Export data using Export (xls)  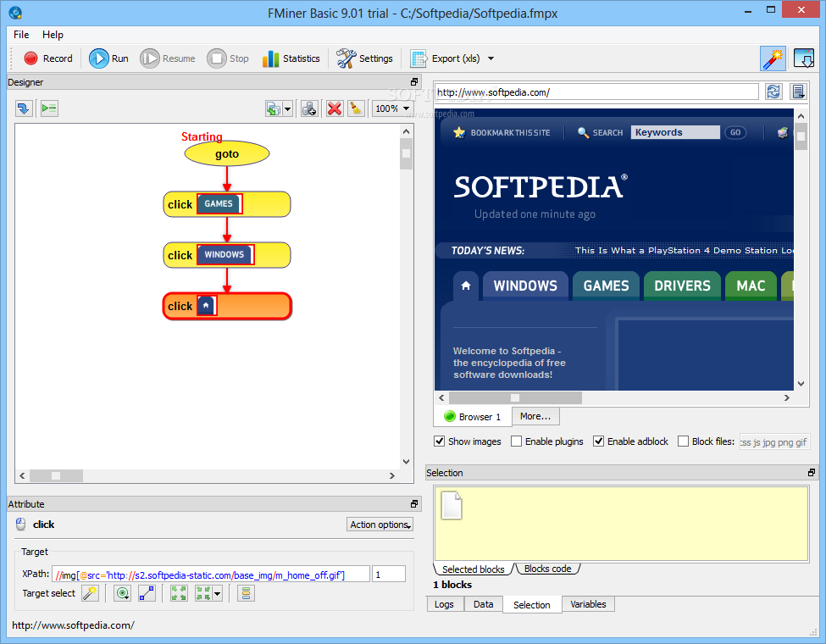pos(446,58)
